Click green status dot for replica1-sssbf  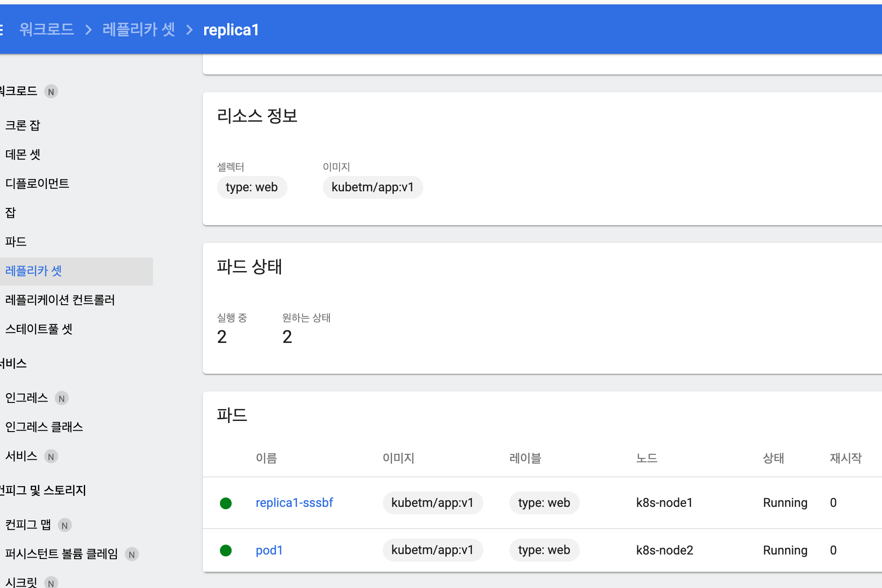226,503
